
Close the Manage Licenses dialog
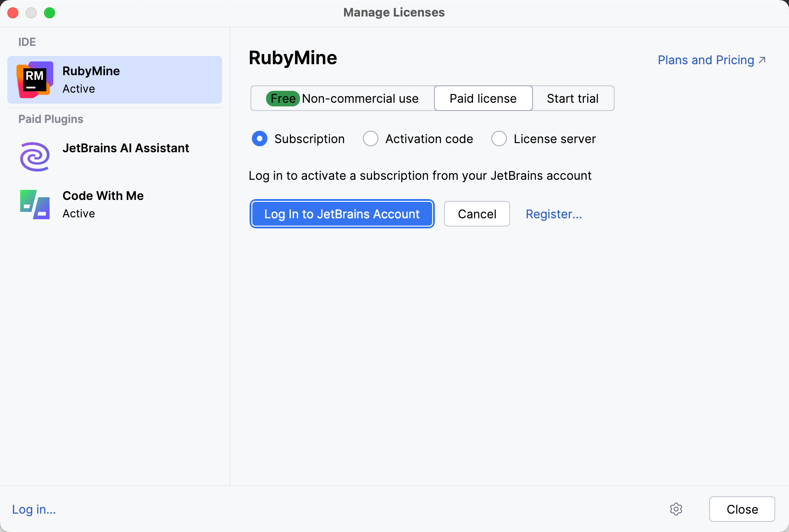click(742, 509)
